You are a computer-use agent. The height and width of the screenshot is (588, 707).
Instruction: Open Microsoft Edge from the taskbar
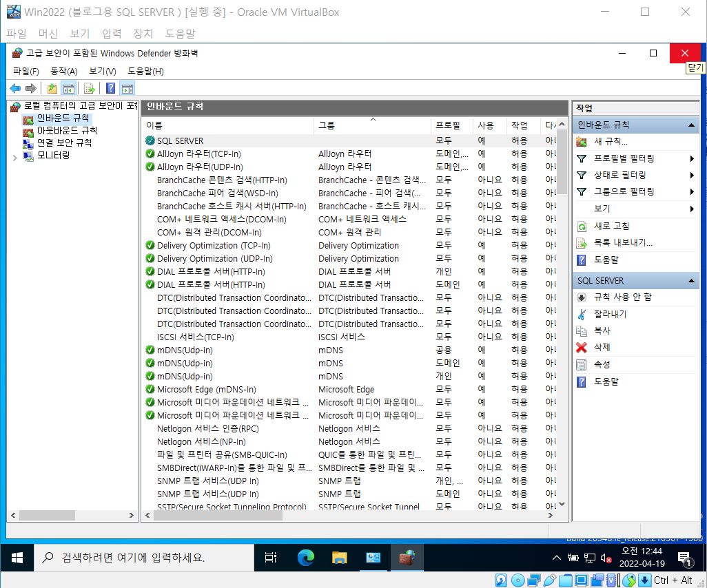pos(306,558)
